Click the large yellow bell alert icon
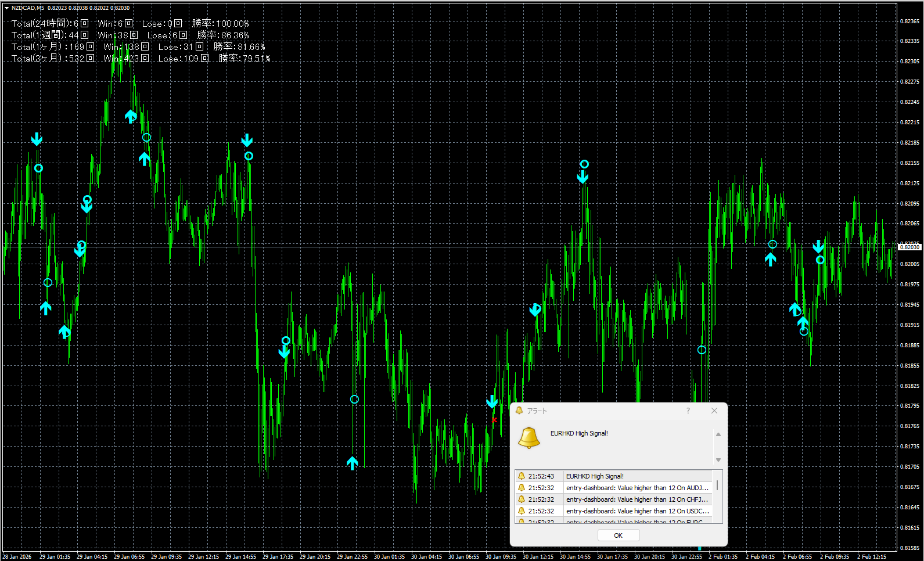This screenshot has height=561, width=924. (x=529, y=438)
